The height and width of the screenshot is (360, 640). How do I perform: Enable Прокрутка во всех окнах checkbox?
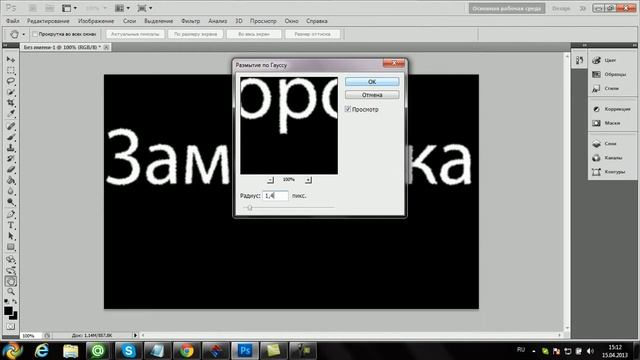[x=35, y=34]
